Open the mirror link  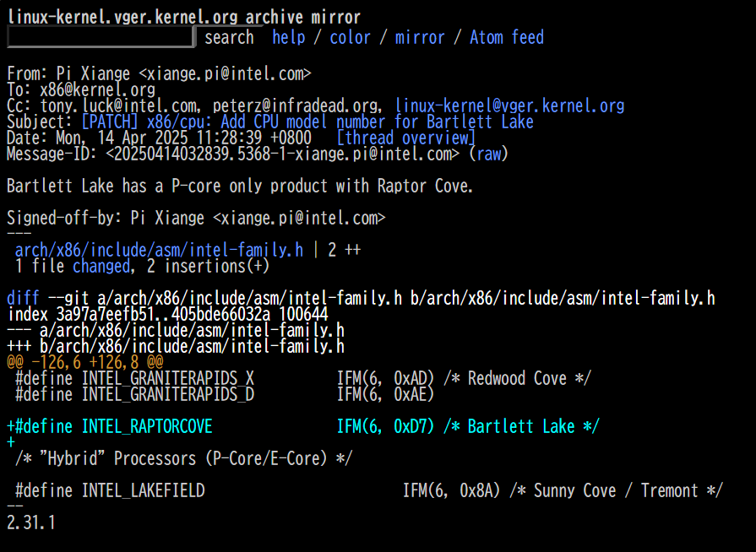420,38
